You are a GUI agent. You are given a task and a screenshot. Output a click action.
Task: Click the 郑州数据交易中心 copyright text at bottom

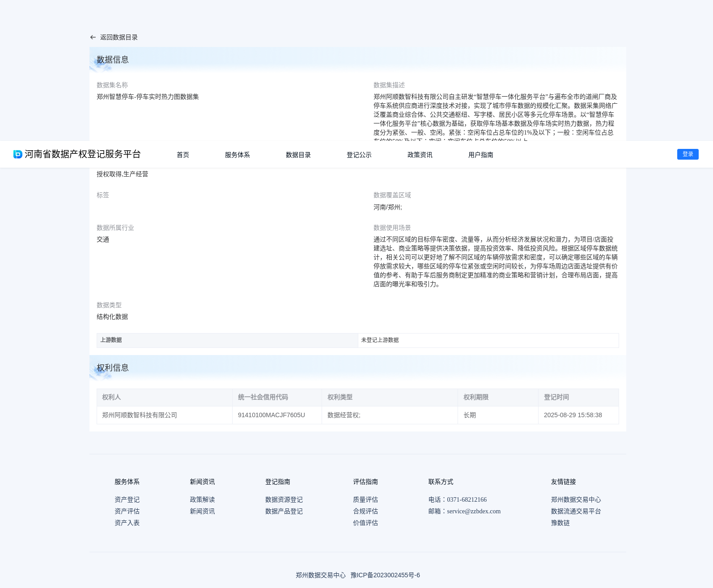[x=321, y=575]
